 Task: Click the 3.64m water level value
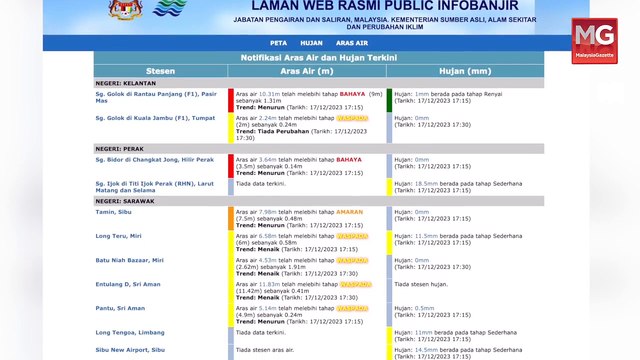[x=268, y=160]
